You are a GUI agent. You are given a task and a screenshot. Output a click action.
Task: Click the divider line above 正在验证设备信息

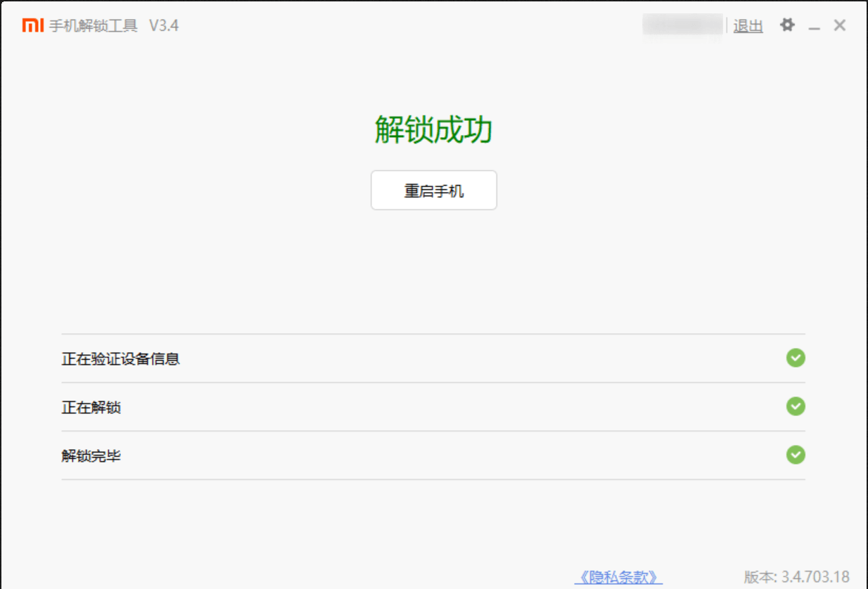coord(433,334)
